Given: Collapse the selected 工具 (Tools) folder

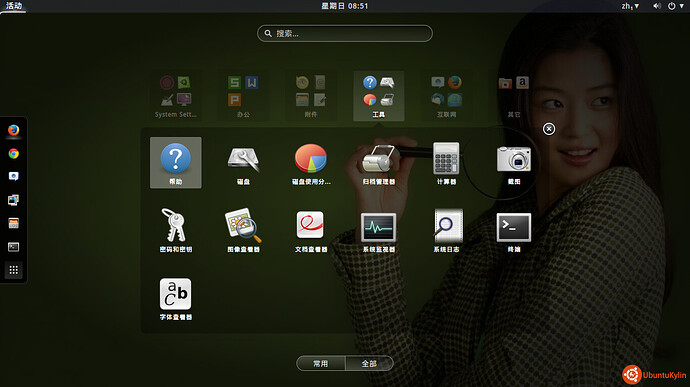Looking at the screenshot, I should point(378,96).
